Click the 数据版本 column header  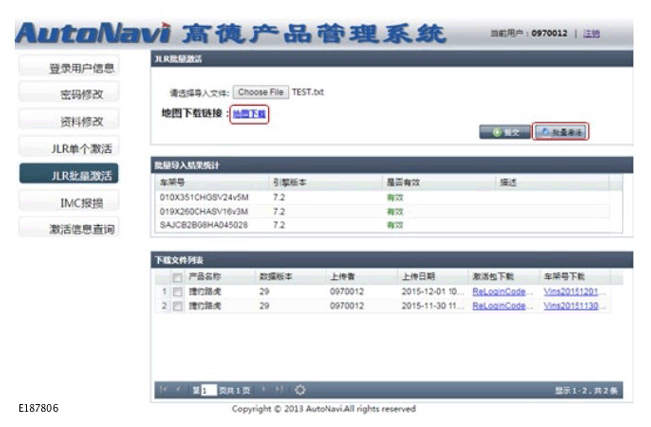pos(290,277)
